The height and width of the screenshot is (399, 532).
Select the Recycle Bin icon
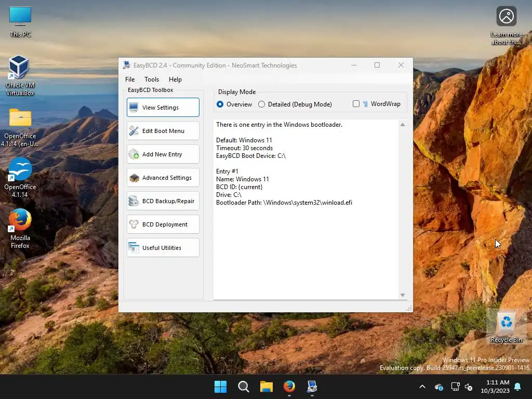(x=506, y=327)
